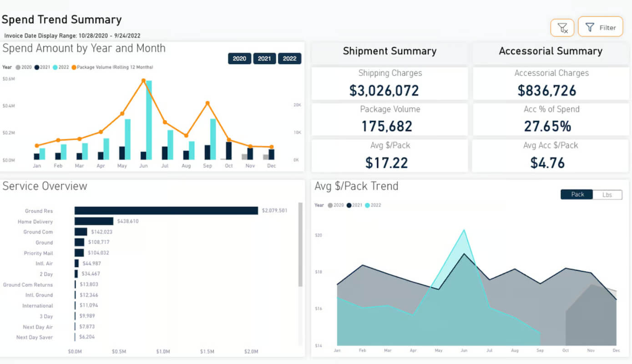This screenshot has height=364, width=632.
Task: Click the Avg Acc $/Pack $4.76 value
Action: point(547,163)
